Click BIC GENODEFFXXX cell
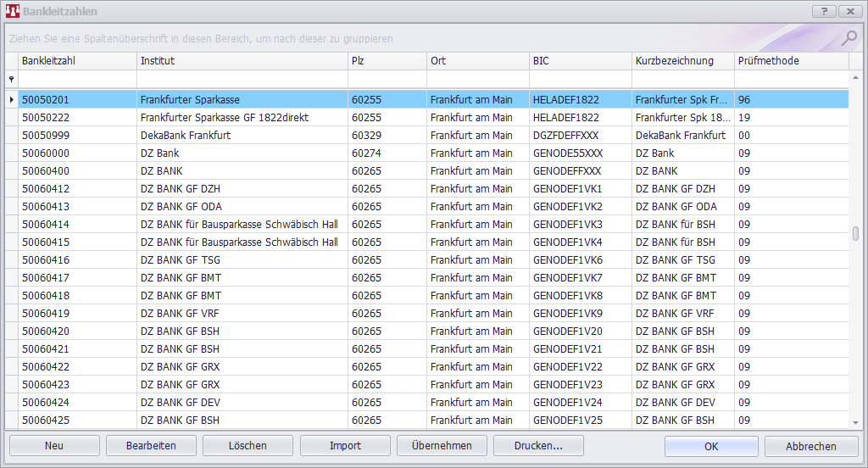Image resolution: width=868 pixels, height=468 pixels. tap(581, 171)
